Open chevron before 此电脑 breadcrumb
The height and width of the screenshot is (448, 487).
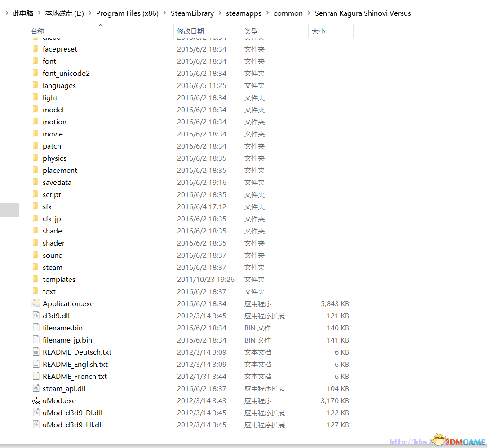click(x=7, y=13)
